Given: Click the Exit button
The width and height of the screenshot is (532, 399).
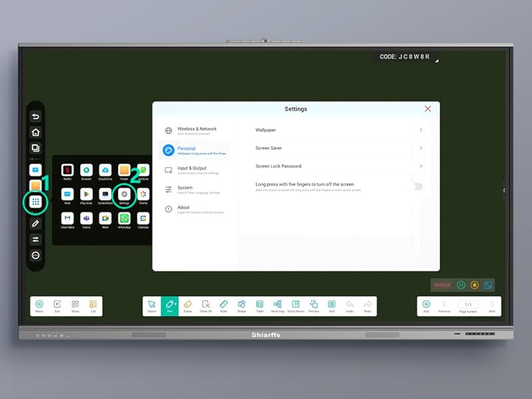Looking at the screenshot, I should click(x=57, y=306).
